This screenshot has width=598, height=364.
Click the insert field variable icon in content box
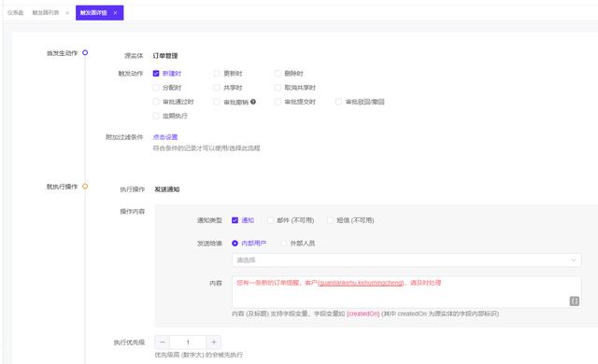(x=574, y=301)
